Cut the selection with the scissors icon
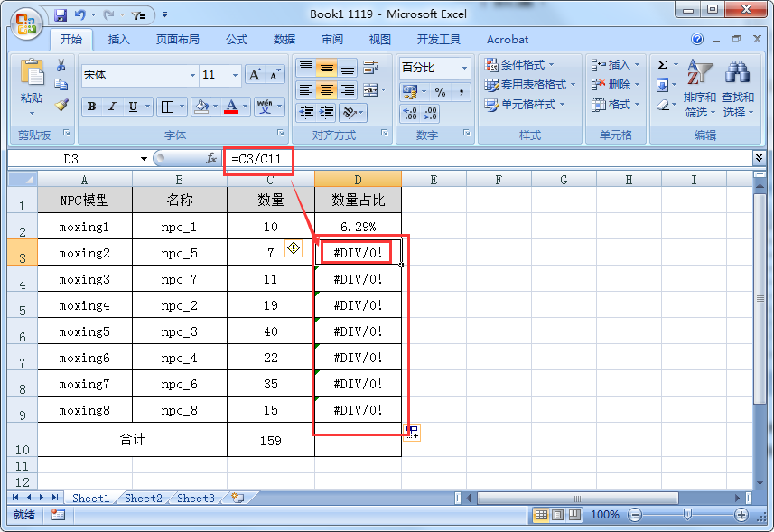Screen dimensions: 774x532 tap(61, 65)
